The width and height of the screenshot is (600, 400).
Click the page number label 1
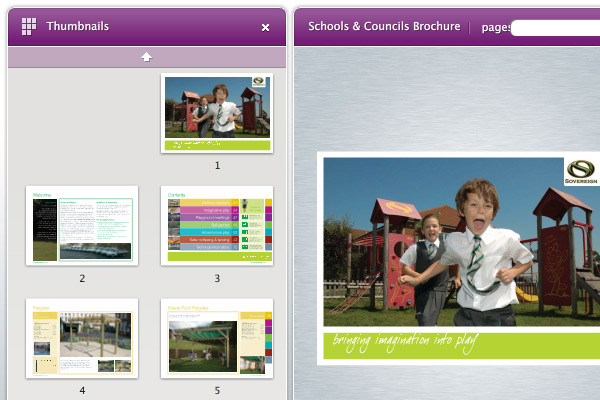click(217, 166)
